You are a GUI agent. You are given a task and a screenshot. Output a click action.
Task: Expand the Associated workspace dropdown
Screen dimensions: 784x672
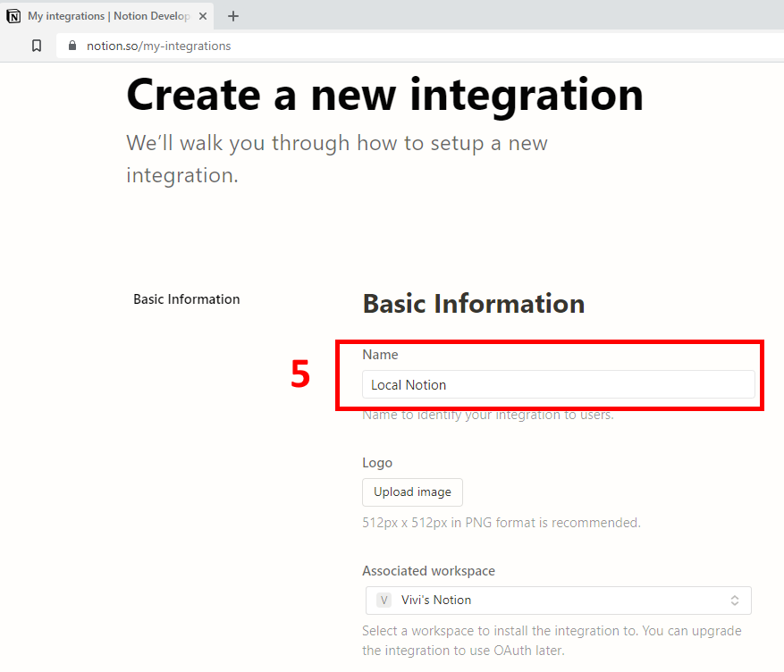[558, 601]
